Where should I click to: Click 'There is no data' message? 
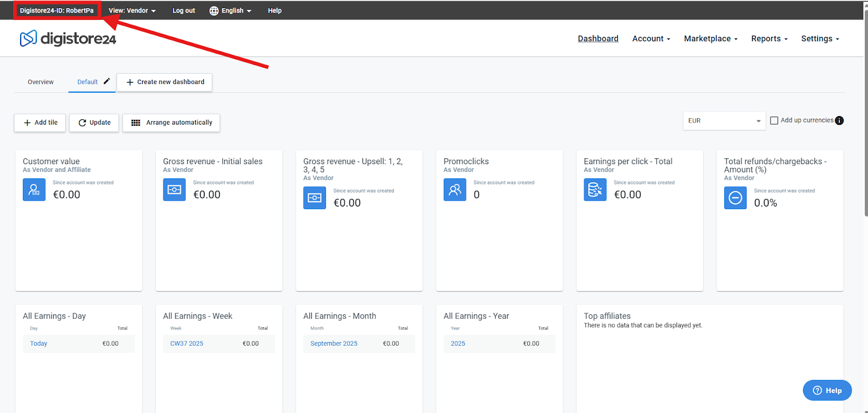(643, 326)
